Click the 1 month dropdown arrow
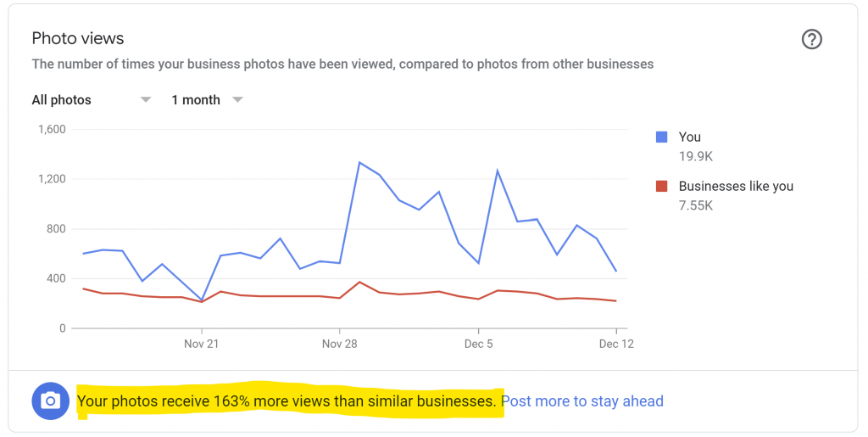The image size is (868, 437). coord(238,100)
